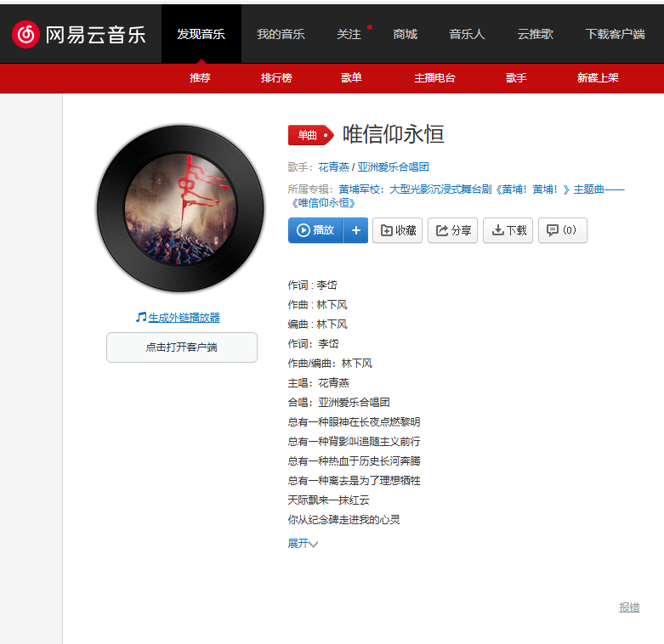
Task: Play the song with 播放 button
Action: coord(315,230)
